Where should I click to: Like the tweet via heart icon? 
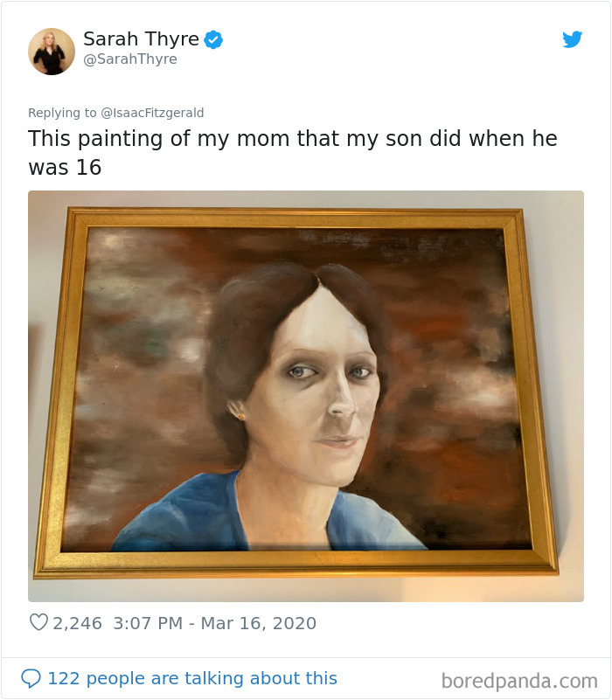click(38, 622)
